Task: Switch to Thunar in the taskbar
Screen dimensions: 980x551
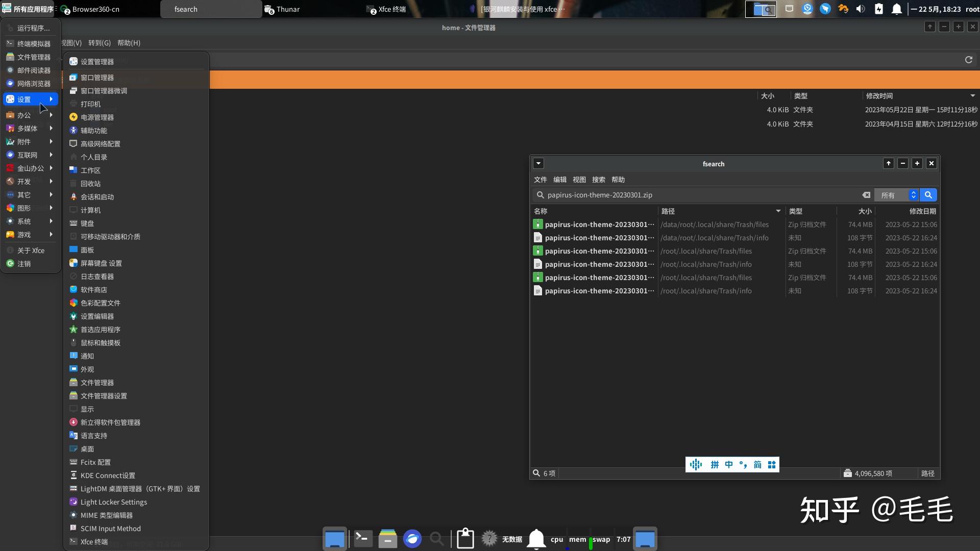Action: tap(313, 9)
